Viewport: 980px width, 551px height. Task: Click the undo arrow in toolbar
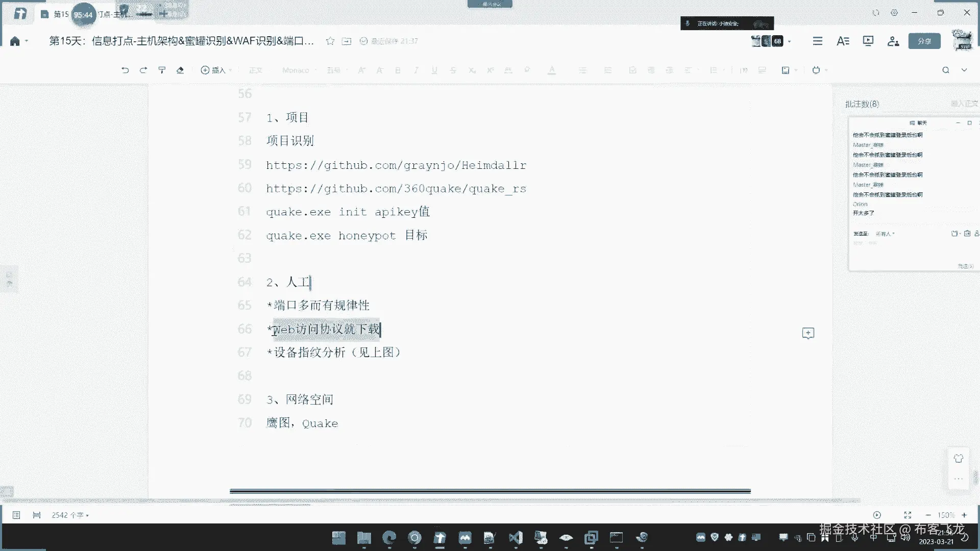(x=125, y=70)
